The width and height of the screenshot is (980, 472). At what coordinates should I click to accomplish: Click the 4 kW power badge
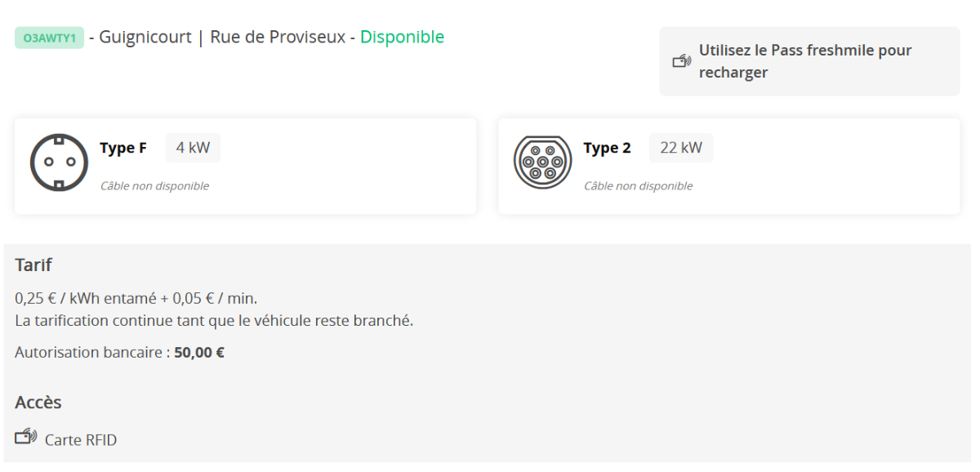click(193, 148)
